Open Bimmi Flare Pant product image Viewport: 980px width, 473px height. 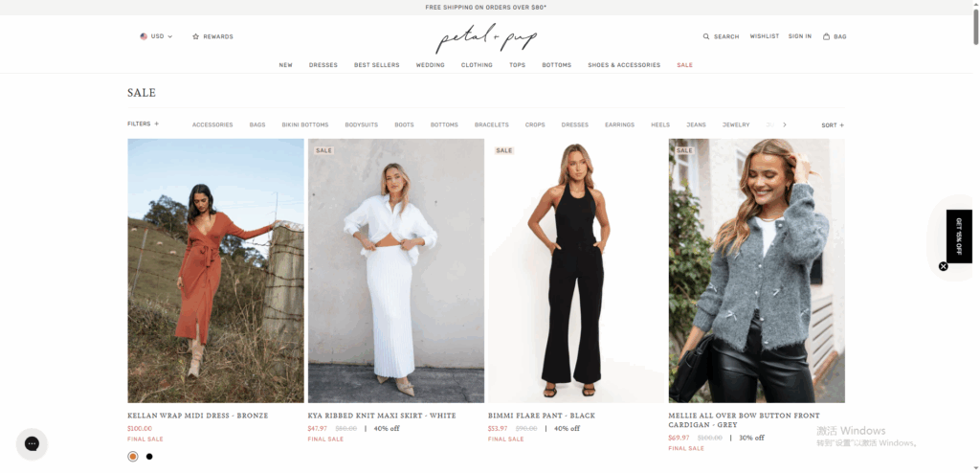576,271
